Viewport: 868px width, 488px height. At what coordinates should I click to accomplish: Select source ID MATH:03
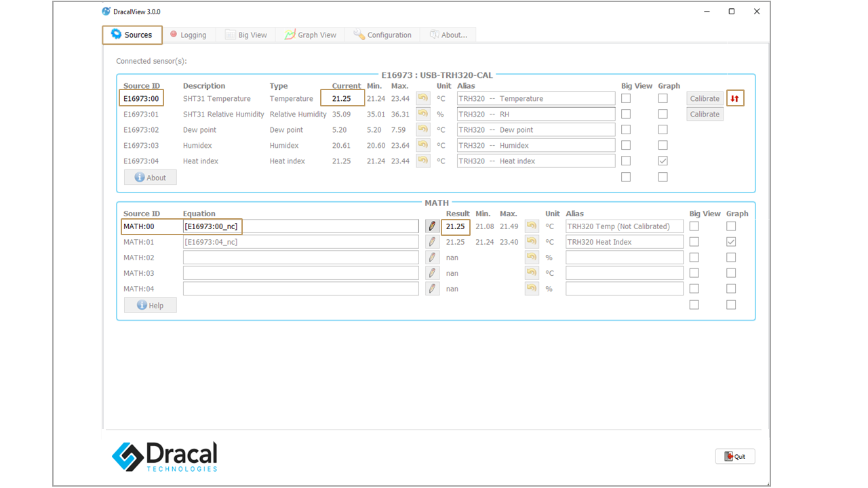(x=139, y=273)
